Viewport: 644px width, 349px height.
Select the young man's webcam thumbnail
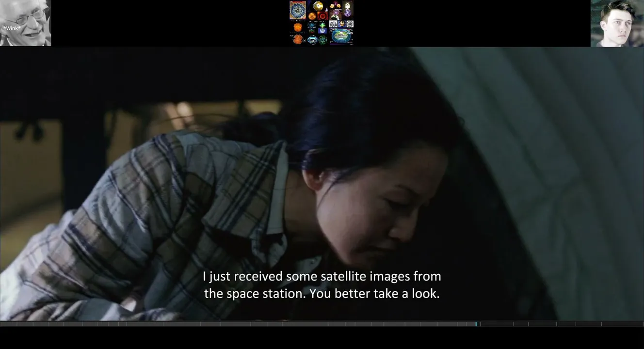pos(617,23)
